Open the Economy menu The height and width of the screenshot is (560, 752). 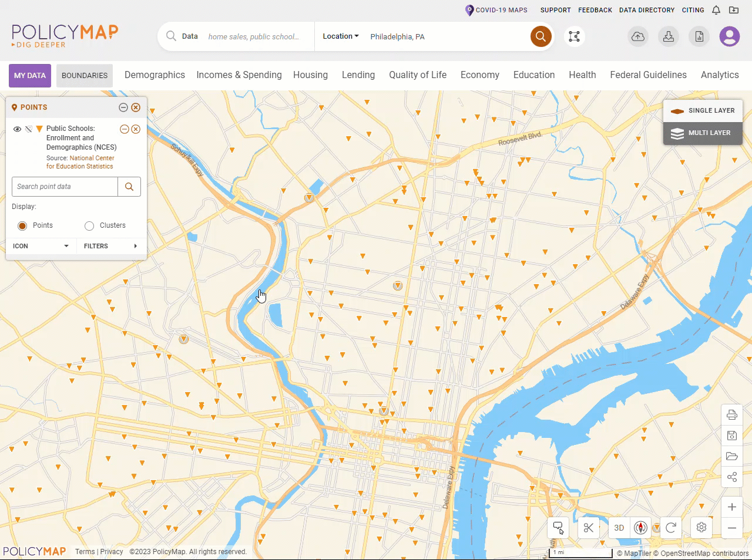point(480,75)
